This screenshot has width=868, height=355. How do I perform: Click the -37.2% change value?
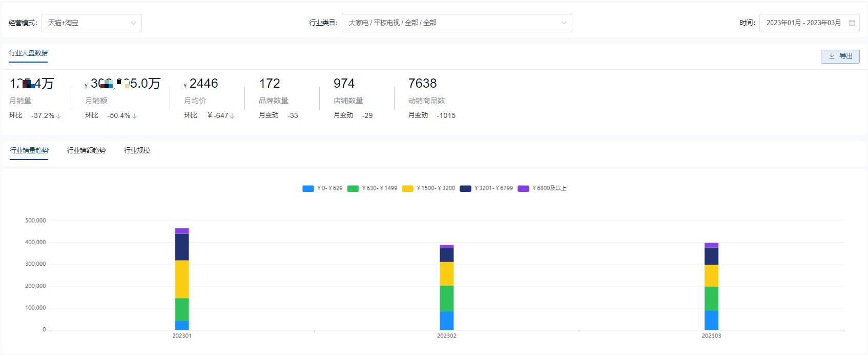point(43,115)
